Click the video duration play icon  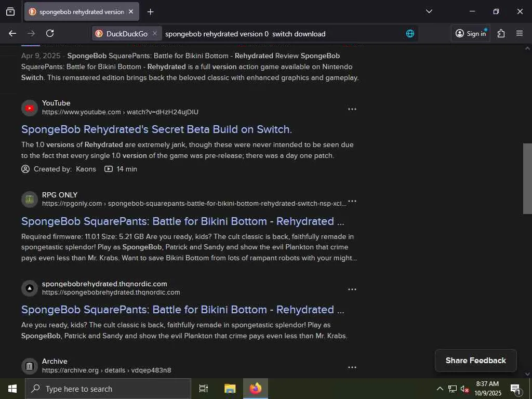pyautogui.click(x=108, y=169)
